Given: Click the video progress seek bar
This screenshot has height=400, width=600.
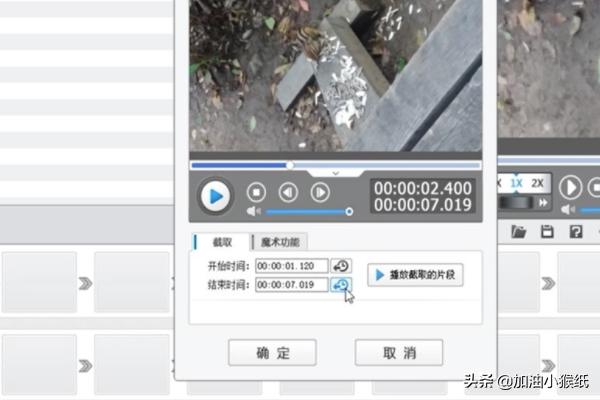Looking at the screenshot, I should (336, 165).
